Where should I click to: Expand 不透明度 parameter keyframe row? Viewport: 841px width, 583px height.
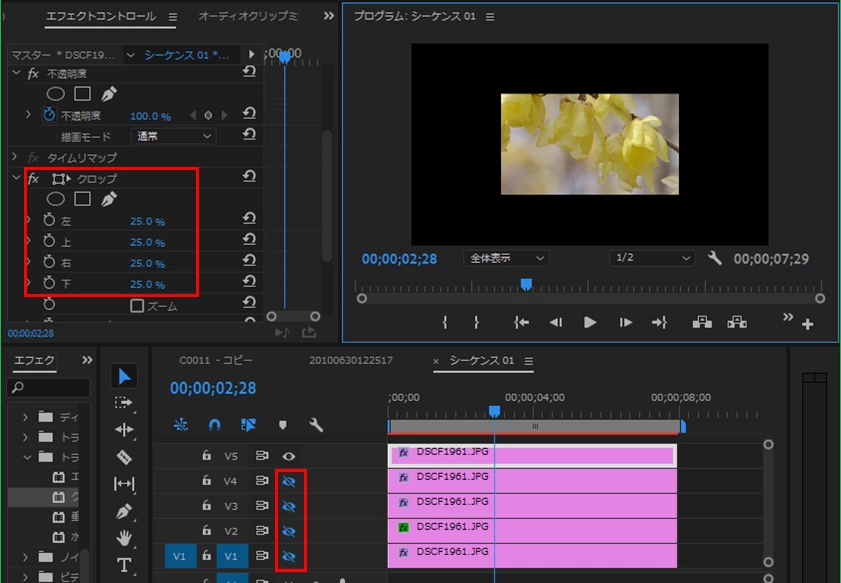tap(28, 114)
